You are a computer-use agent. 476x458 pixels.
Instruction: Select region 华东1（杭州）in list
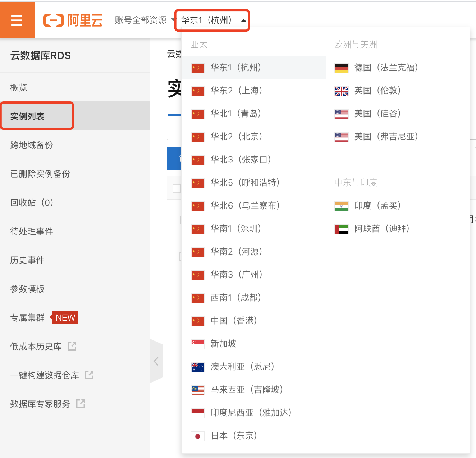pyautogui.click(x=254, y=68)
